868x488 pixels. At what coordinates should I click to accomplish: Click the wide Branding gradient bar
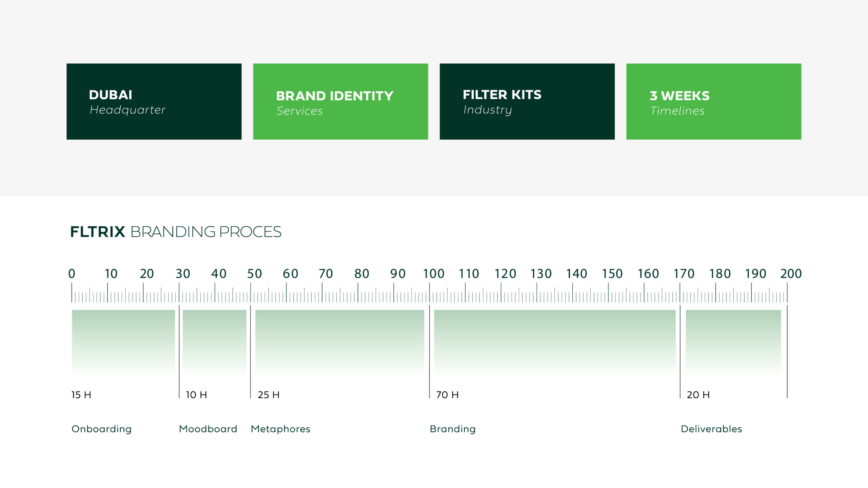pyautogui.click(x=554, y=342)
